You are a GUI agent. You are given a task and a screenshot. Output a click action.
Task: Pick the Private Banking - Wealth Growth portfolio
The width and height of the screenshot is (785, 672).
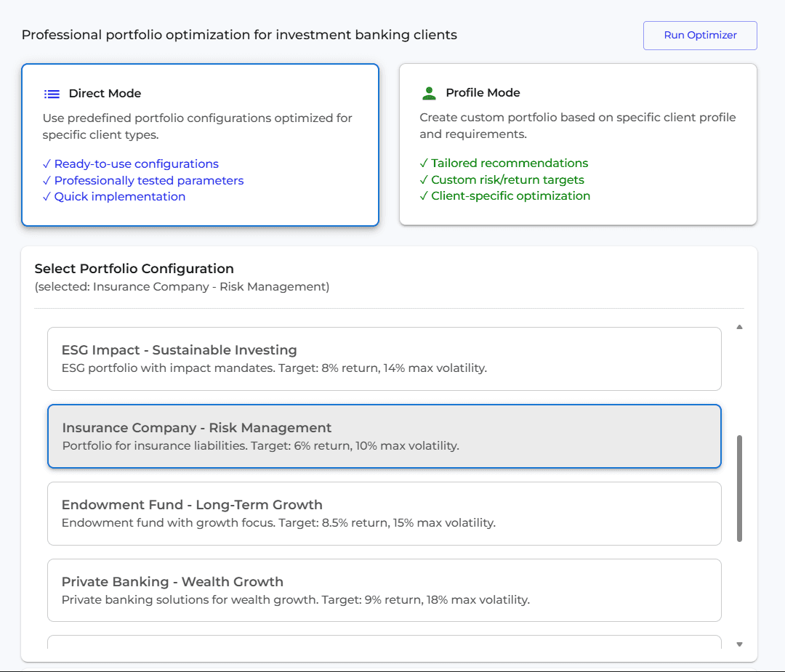pyautogui.click(x=384, y=590)
